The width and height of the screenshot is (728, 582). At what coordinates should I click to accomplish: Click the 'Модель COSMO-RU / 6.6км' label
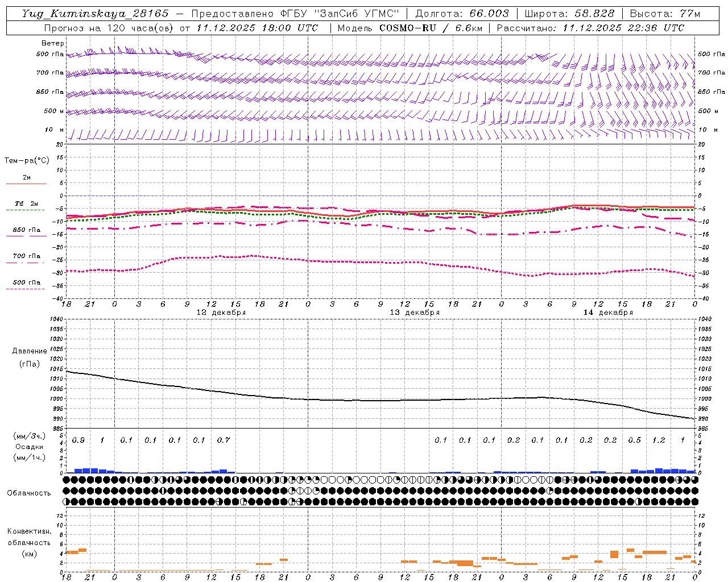point(410,28)
